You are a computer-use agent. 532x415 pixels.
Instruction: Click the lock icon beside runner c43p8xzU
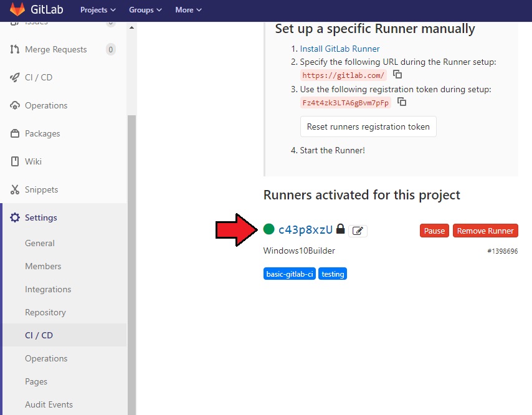coord(340,229)
